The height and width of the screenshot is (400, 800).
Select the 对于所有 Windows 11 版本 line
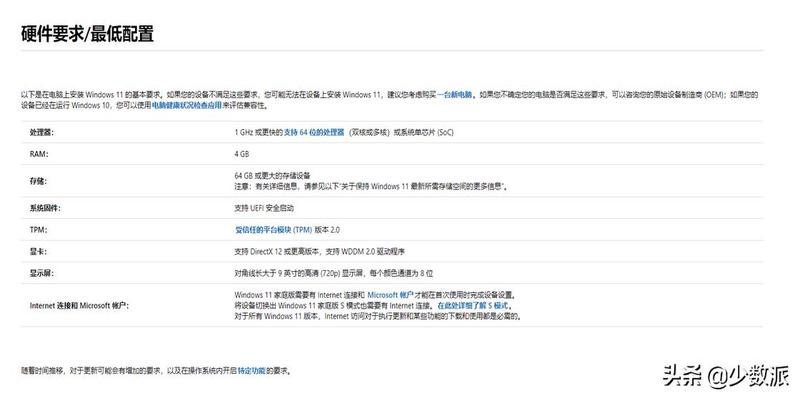pyautogui.click(x=379, y=317)
